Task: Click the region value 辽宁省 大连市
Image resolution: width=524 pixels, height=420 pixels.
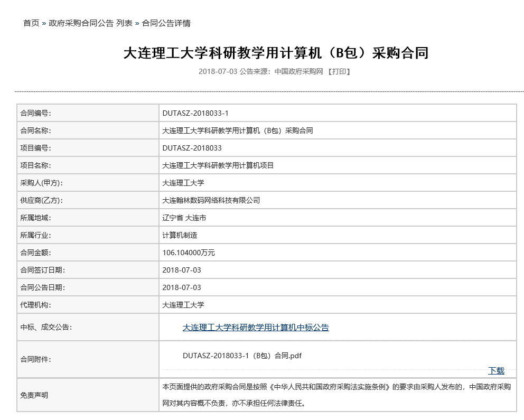Action: 184,218
